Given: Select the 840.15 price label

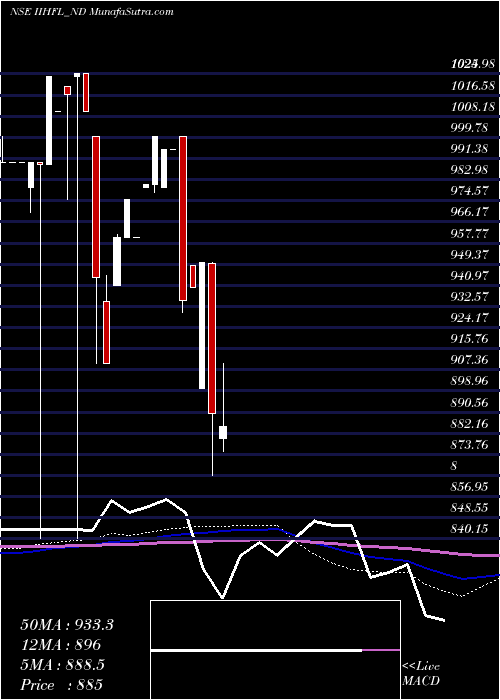Looking at the screenshot, I should [469, 529].
